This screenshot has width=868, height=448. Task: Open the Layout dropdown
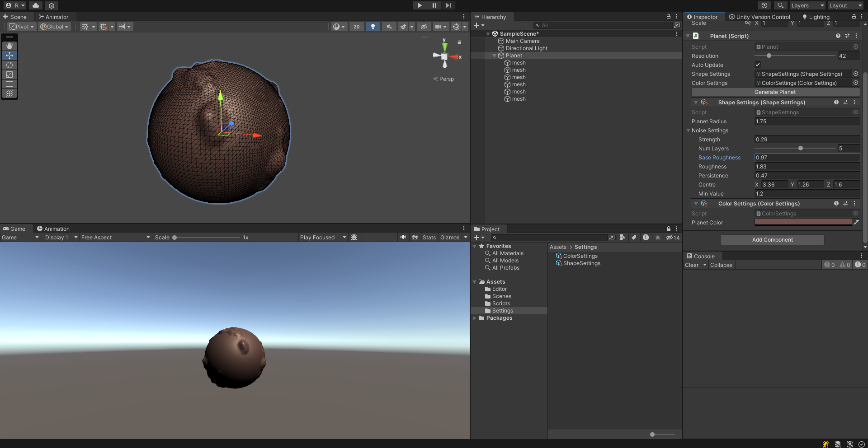846,5
